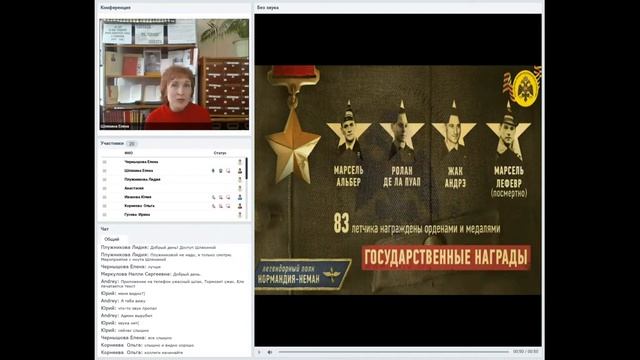The width and height of the screenshot is (640, 360).
Task: Click the shared video presentation area
Action: 398,180
